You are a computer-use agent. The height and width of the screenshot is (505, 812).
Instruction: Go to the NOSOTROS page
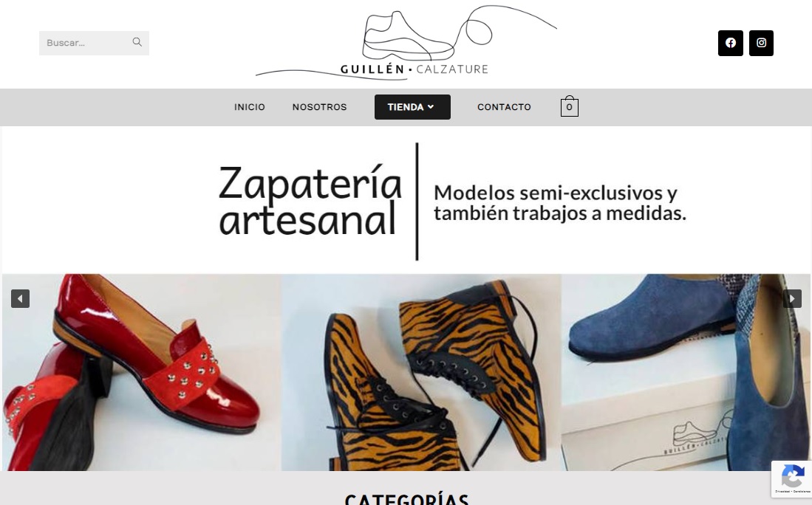point(319,107)
